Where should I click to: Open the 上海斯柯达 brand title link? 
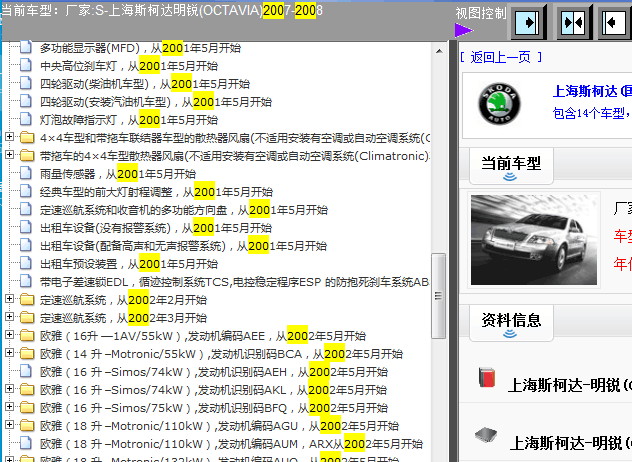592,92
